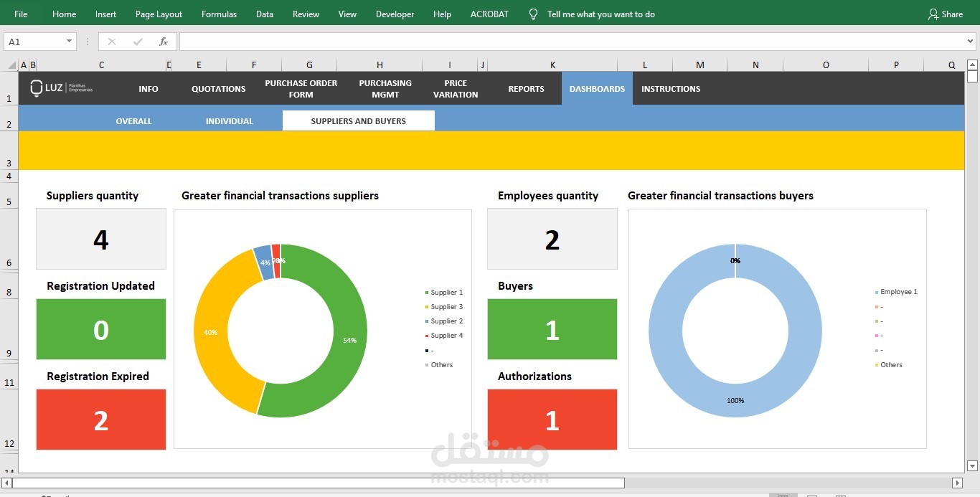Click Others legend entry in buyers chart
Image resolution: width=980 pixels, height=497 pixels.
coord(889,364)
